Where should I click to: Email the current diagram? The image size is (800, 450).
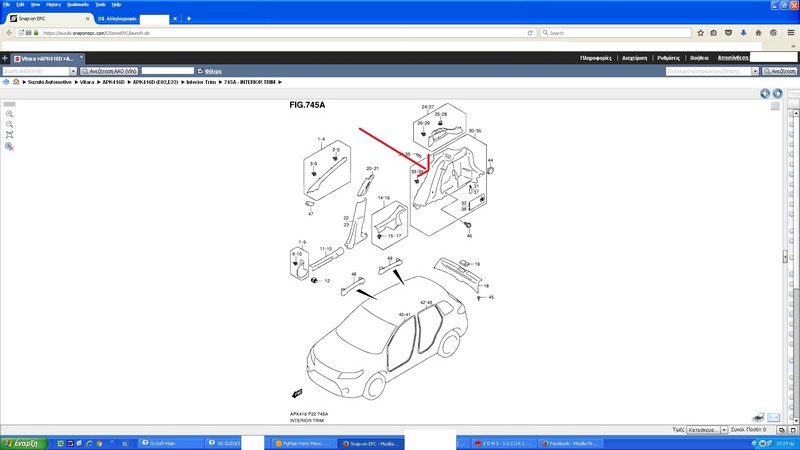point(773,417)
